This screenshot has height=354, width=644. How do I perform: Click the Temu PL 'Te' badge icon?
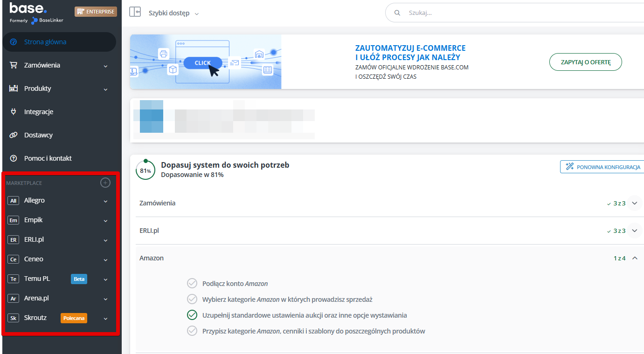point(14,279)
